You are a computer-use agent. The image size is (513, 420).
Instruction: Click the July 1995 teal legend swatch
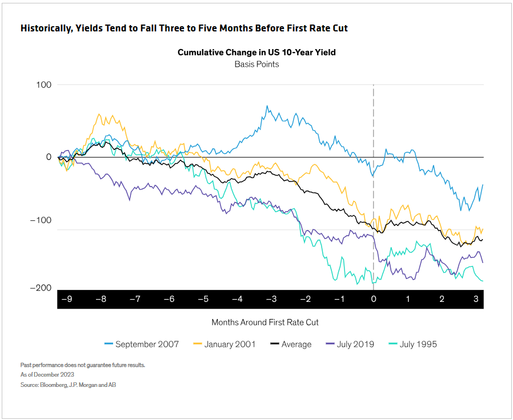coord(393,344)
